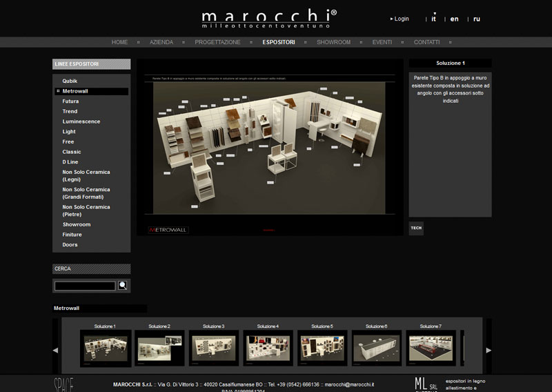Viewport: 552px width, 392px height.
Task: Switch language to Italian (it)
Action: [x=434, y=19]
